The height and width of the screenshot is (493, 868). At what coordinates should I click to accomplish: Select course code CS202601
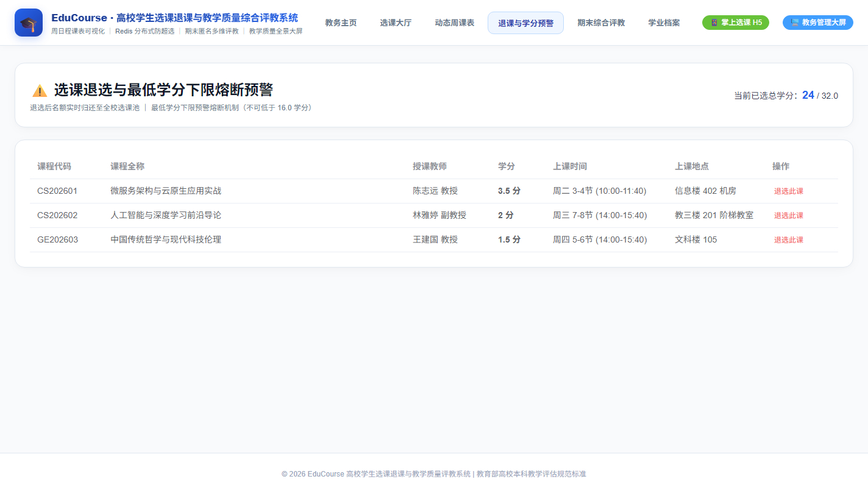tap(57, 191)
